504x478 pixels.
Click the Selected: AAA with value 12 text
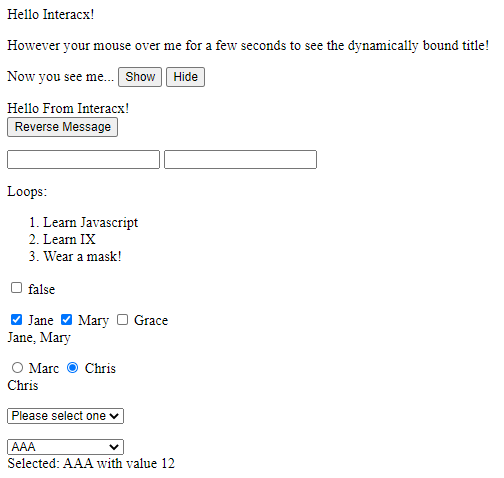click(91, 463)
